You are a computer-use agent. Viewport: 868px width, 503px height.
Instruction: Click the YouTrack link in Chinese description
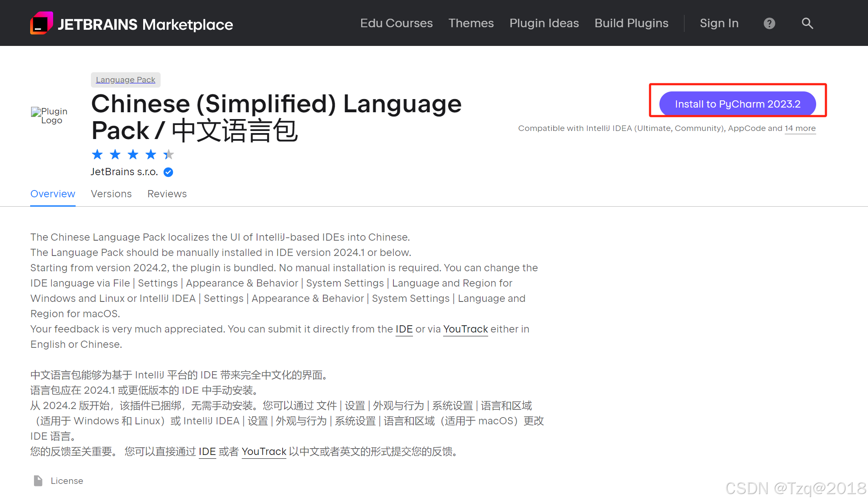tap(264, 452)
